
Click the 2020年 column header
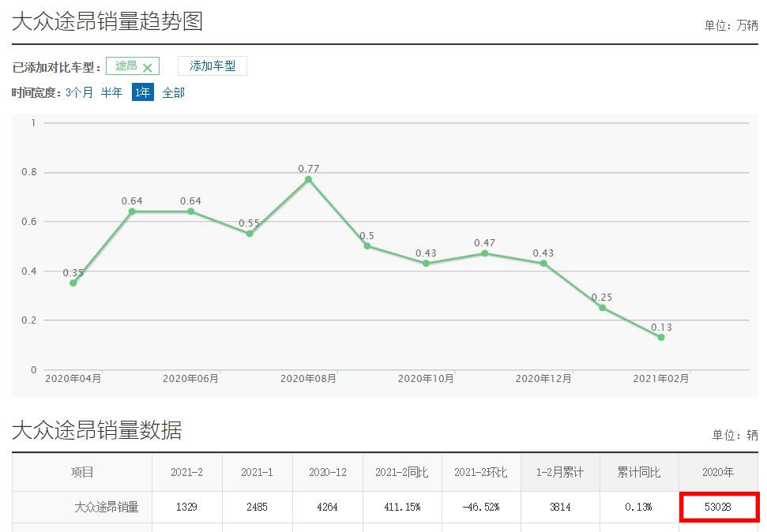[718, 472]
